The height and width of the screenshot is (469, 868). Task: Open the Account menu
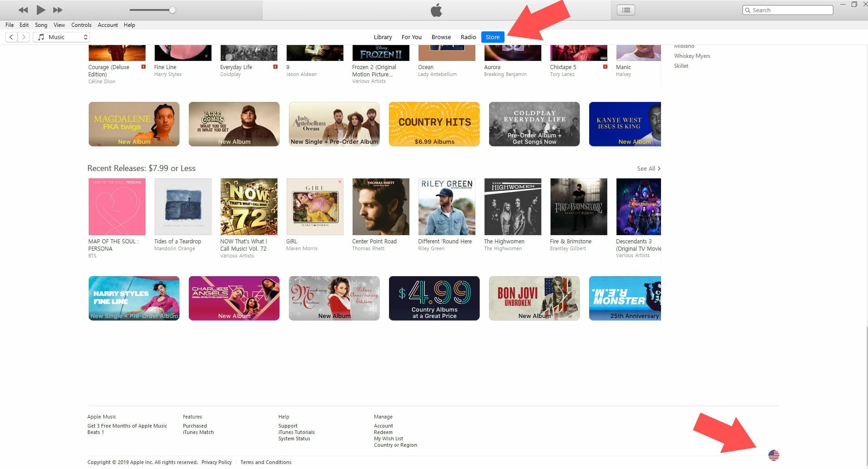(108, 25)
